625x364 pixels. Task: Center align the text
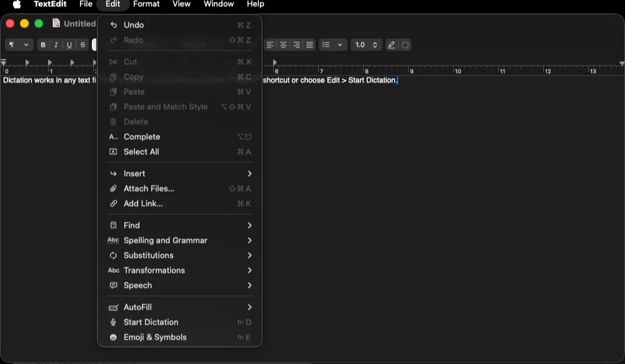[x=283, y=45]
